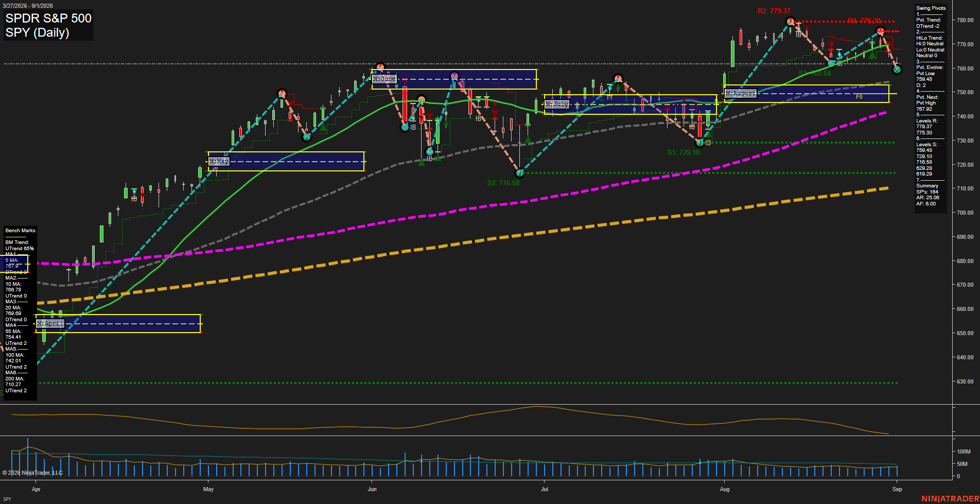Image resolution: width=980 pixels, height=504 pixels.
Task: Click the swing pivot high marker beside R2: 779.37
Action: (791, 22)
